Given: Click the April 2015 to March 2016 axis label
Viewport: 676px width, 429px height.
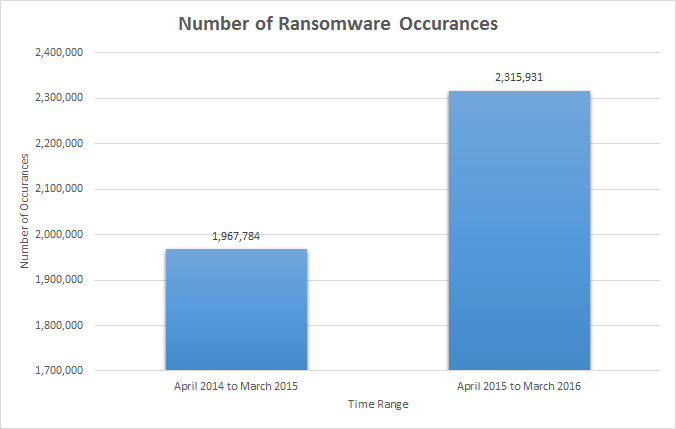Looking at the screenshot, I should [x=519, y=386].
